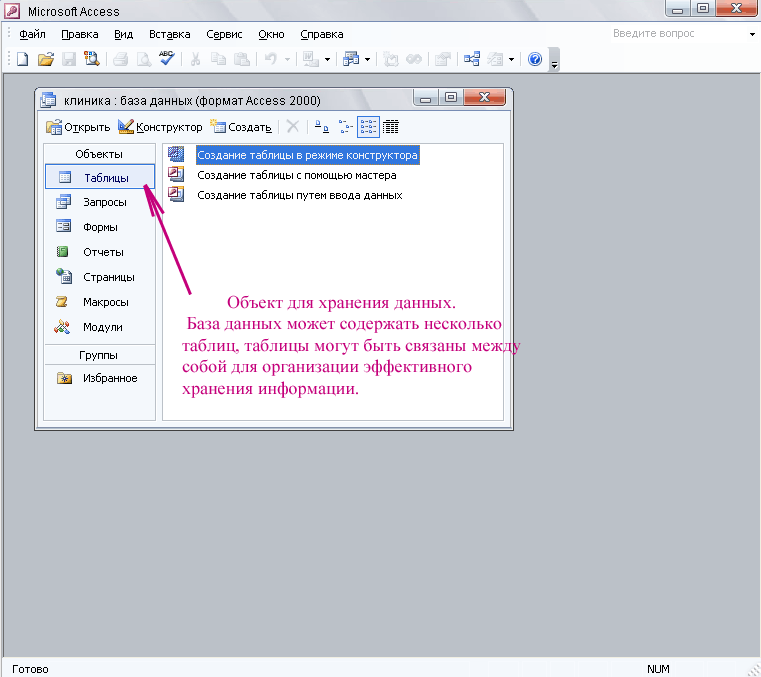The image size is (761, 677).
Task: Select Запросы in objects pane
Action: click(x=99, y=202)
